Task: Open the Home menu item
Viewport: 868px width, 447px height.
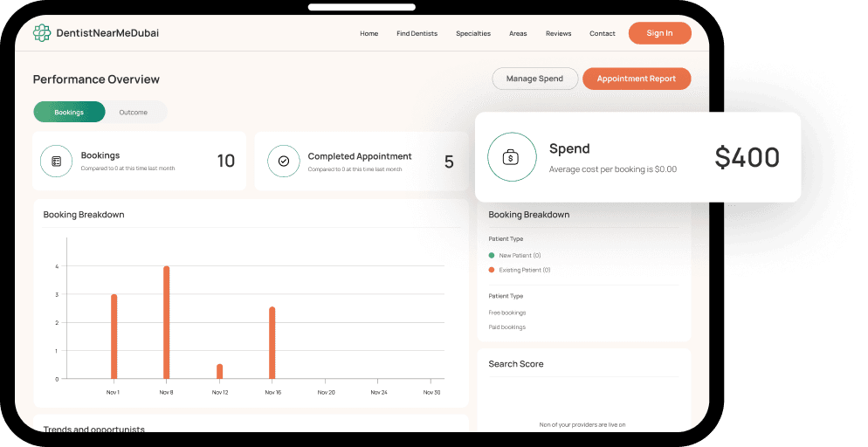Action: pyautogui.click(x=369, y=34)
